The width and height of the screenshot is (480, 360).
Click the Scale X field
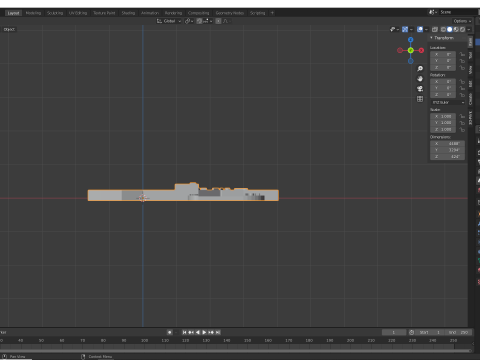coord(443,116)
